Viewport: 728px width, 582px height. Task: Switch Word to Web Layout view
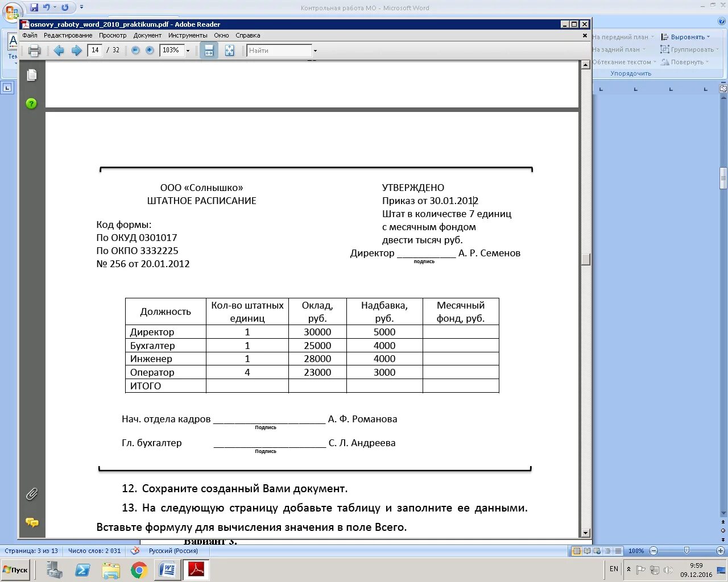[x=598, y=551]
